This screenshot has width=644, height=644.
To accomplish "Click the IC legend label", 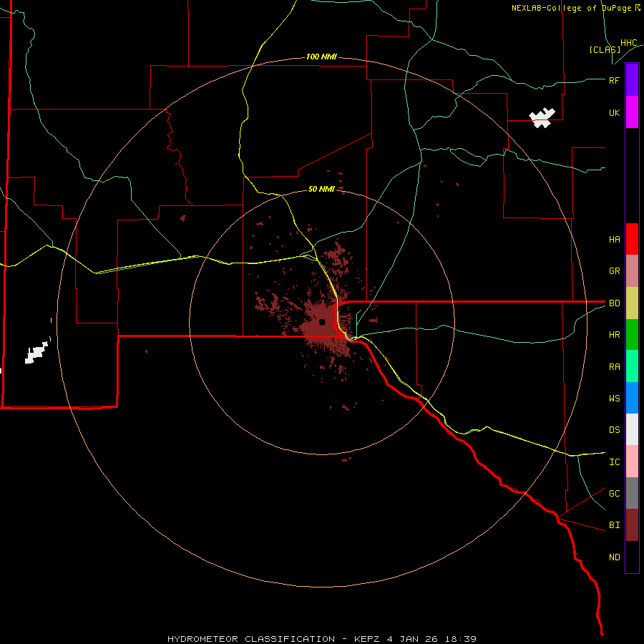I will coord(615,462).
